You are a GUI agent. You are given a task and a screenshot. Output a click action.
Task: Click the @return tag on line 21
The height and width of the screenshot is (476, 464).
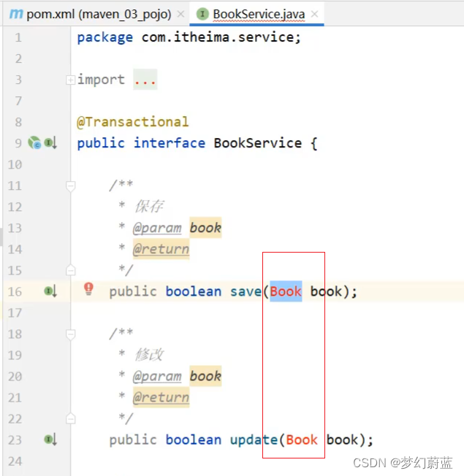pos(161,397)
